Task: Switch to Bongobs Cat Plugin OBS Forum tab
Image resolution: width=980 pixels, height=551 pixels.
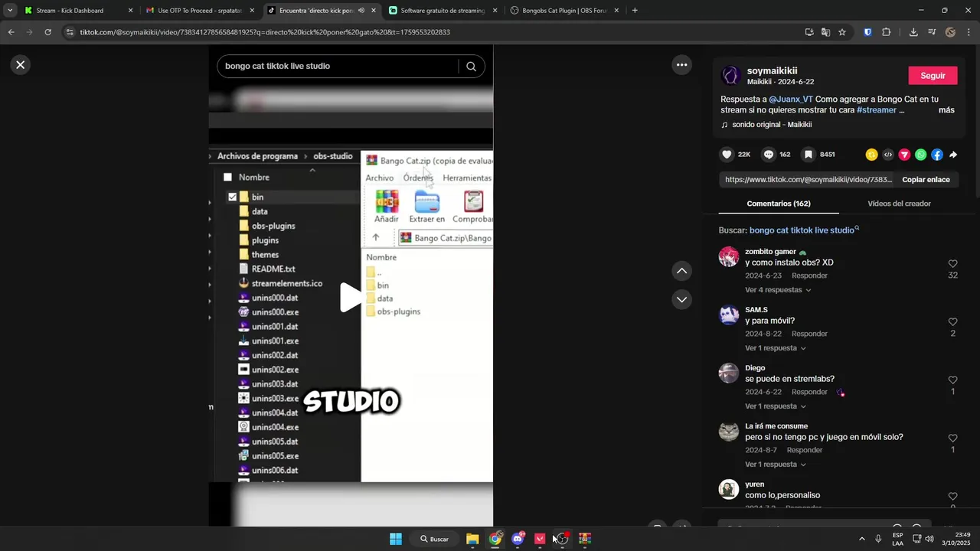Action: 565,11
